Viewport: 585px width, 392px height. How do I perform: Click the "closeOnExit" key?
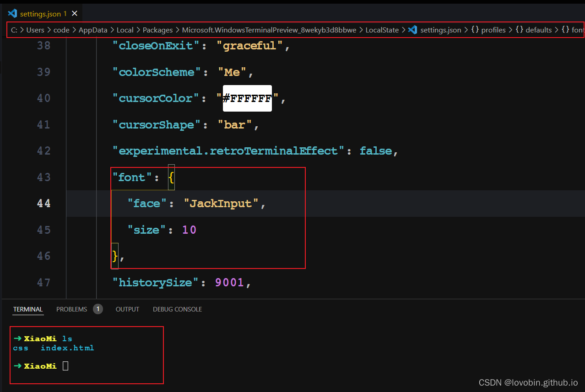click(156, 46)
